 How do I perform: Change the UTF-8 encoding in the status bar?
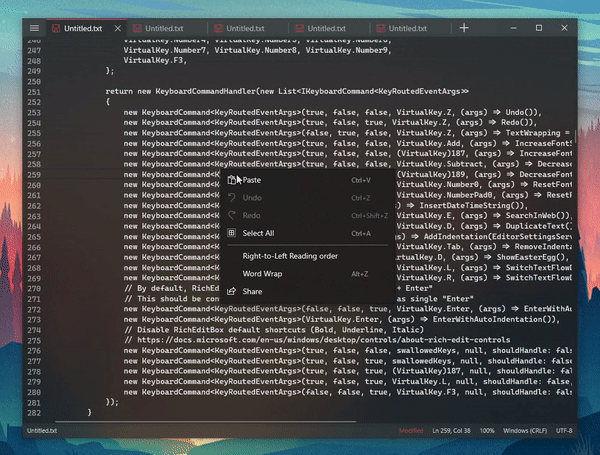[x=564, y=431]
